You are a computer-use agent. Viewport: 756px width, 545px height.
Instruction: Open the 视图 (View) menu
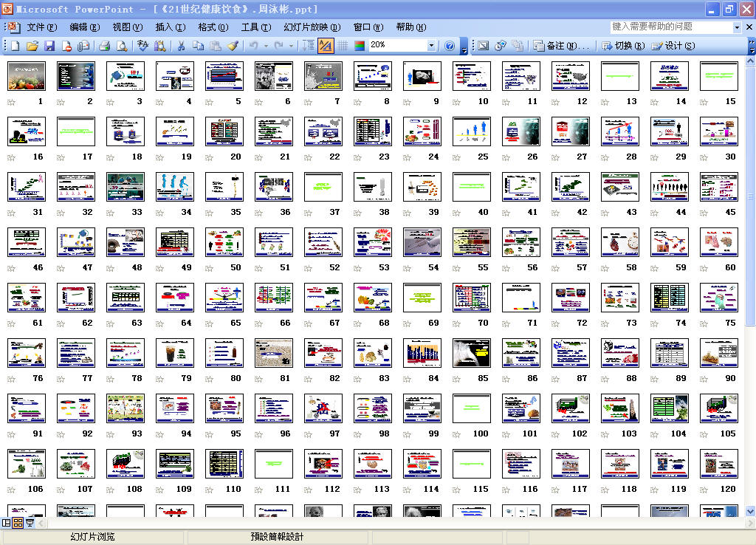[127, 27]
